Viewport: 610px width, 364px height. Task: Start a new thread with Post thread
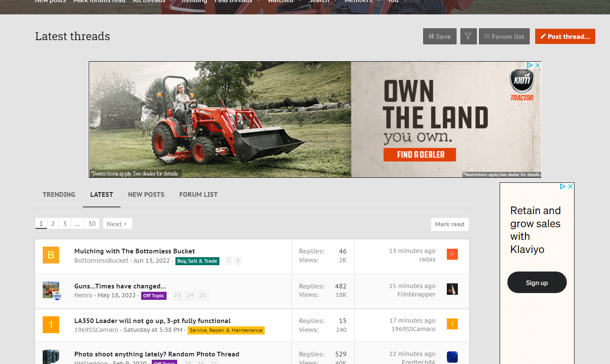coord(565,36)
